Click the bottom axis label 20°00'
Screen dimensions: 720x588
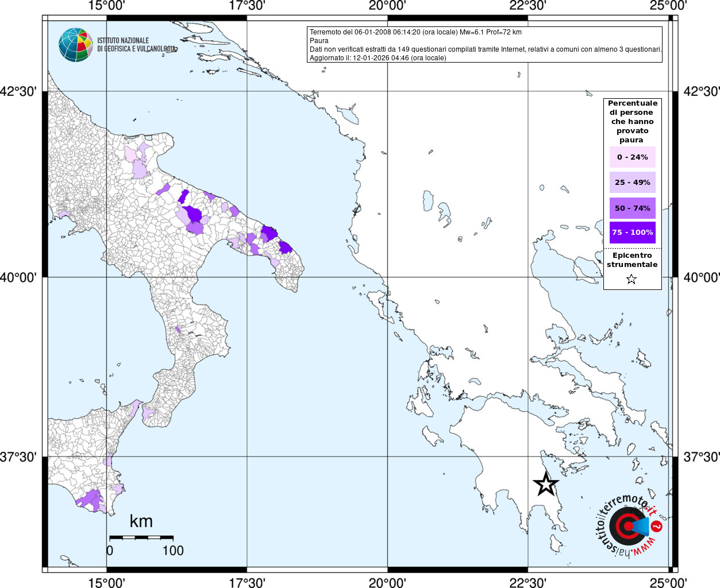(387, 583)
